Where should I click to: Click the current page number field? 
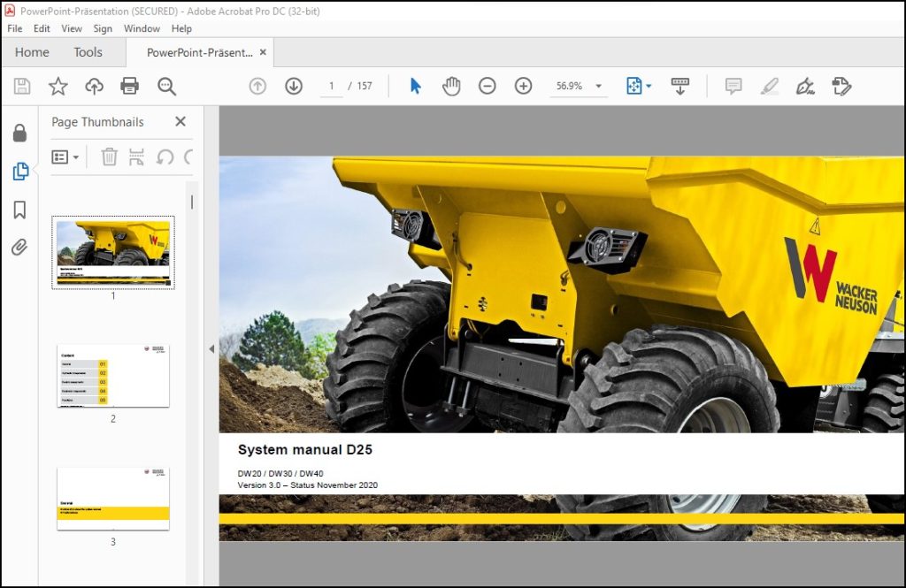coord(331,86)
